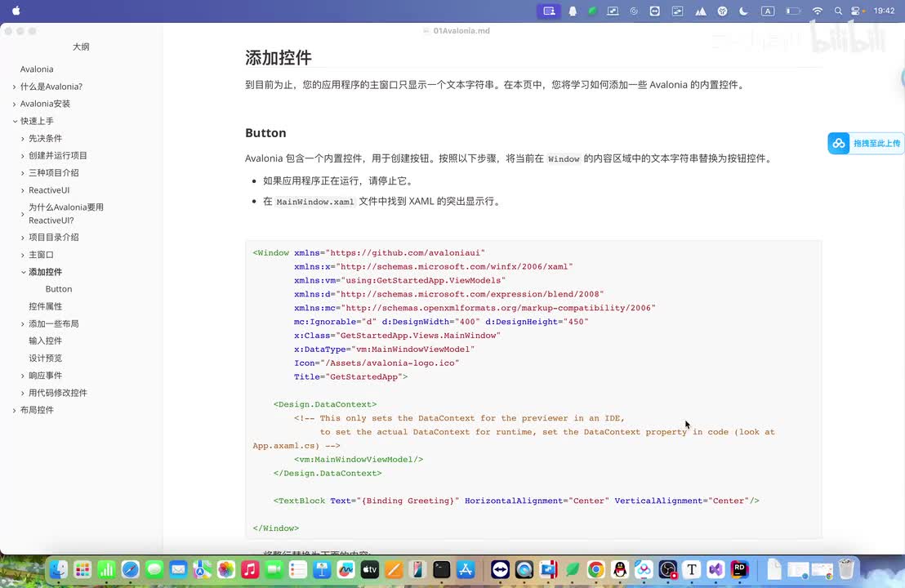
Task: Open the Apple menu
Action: point(16,11)
